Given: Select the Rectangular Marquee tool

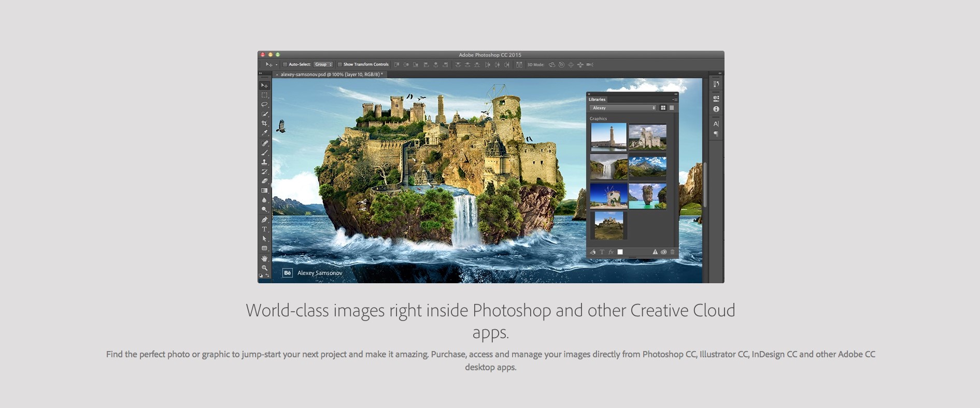Looking at the screenshot, I should (264, 95).
